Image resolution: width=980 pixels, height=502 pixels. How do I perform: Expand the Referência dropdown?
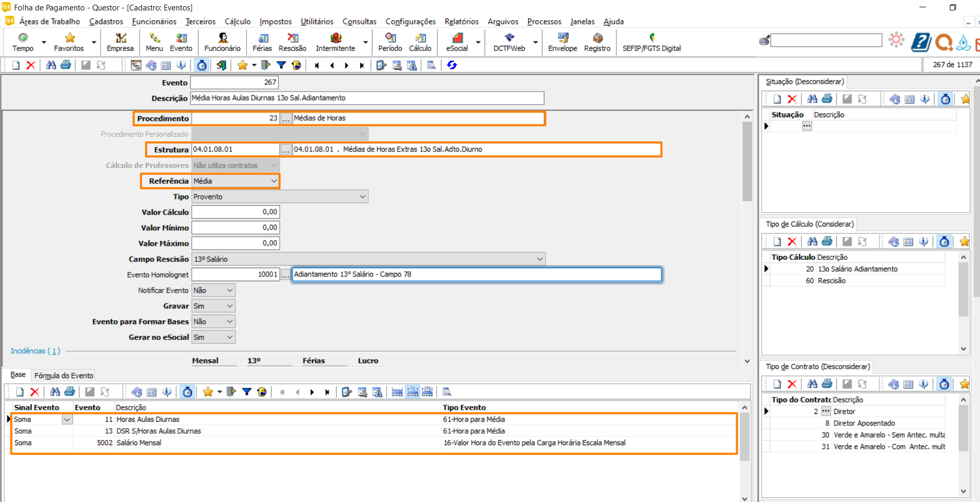pyautogui.click(x=274, y=181)
